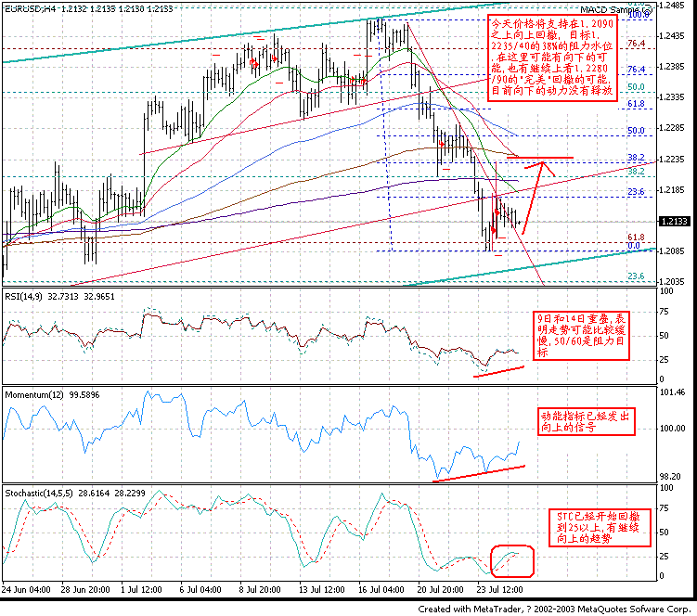Viewport: 697px width, 616px height.
Task: Click the 25 level on RSI scale
Action: coord(664,360)
